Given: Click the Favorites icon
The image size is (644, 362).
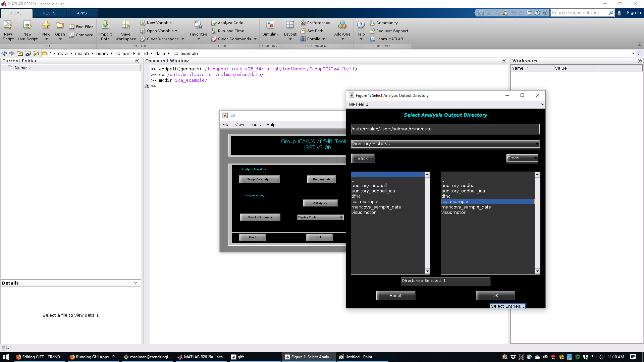Looking at the screenshot, I should (198, 25).
